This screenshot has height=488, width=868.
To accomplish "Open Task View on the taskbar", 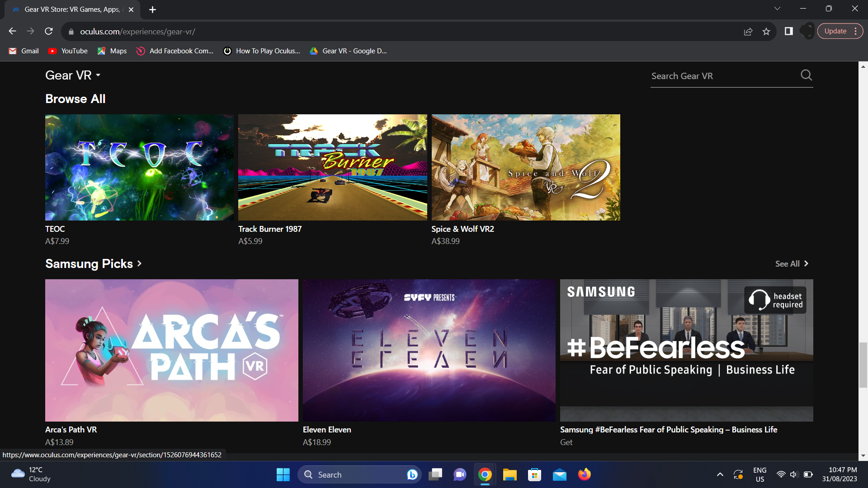I will [435, 474].
